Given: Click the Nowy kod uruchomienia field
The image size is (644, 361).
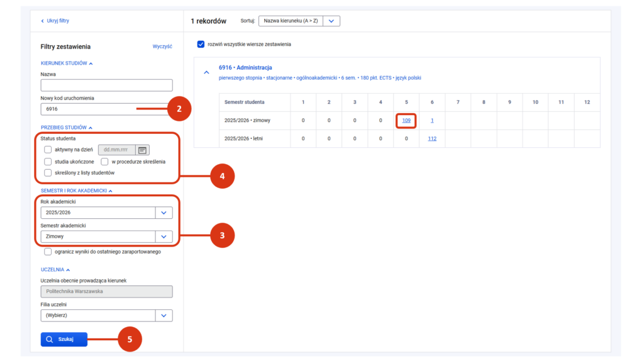Looking at the screenshot, I should (106, 109).
